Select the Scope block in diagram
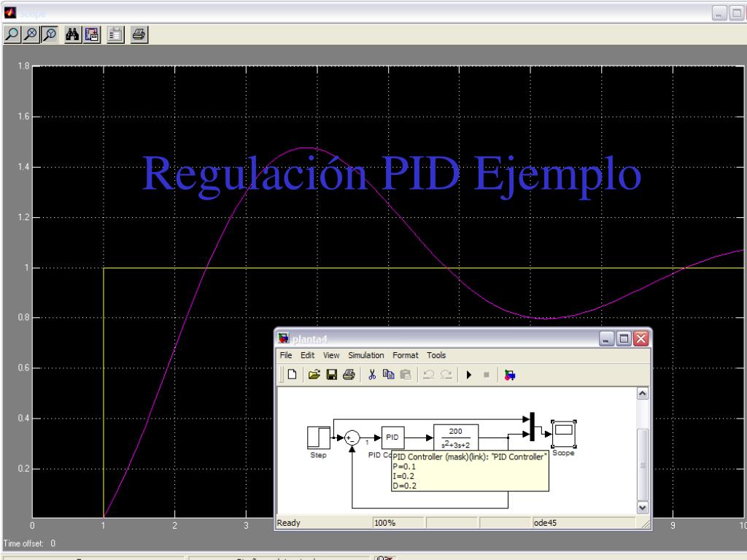The image size is (747, 560). [564, 434]
